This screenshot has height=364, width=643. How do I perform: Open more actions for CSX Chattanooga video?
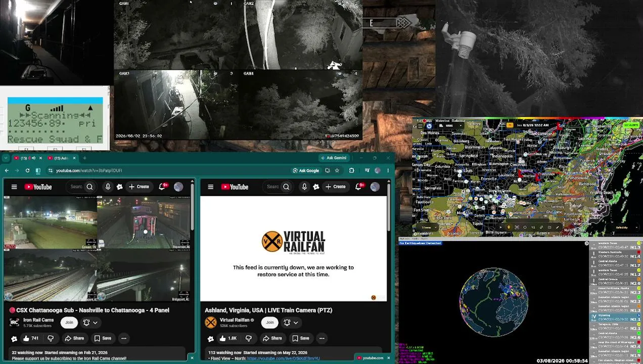(x=123, y=338)
